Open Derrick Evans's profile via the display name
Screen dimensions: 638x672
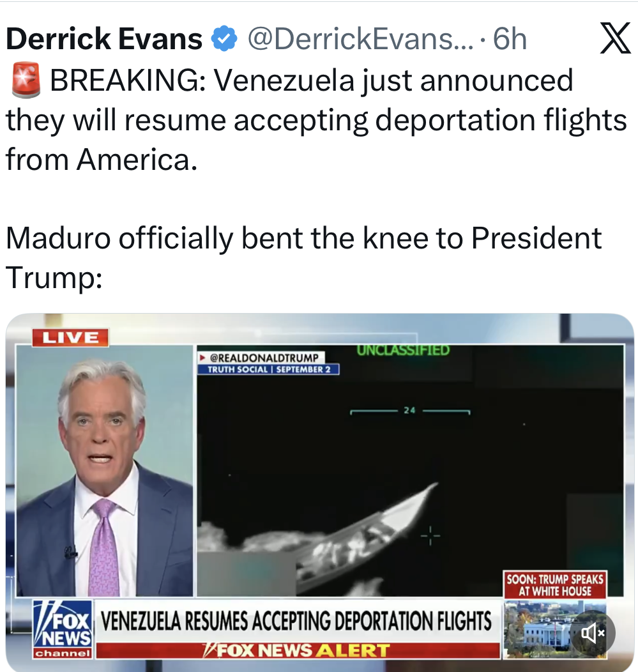coord(104,39)
